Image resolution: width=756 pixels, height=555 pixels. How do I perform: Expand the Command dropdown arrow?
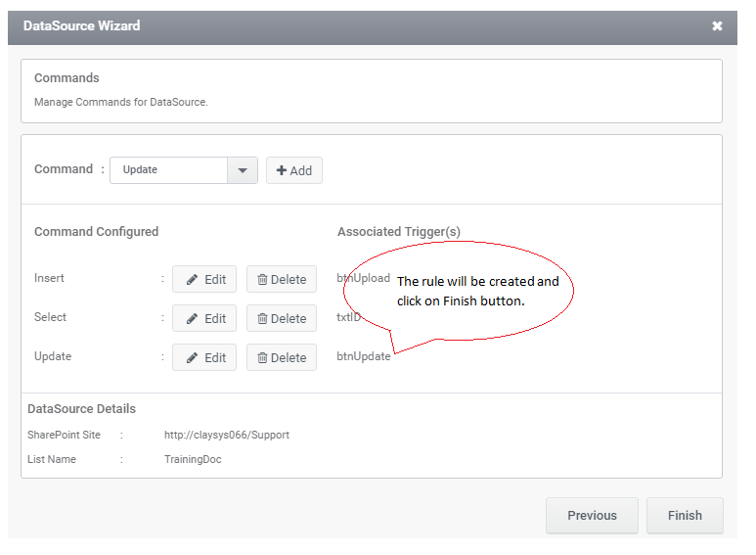(243, 170)
